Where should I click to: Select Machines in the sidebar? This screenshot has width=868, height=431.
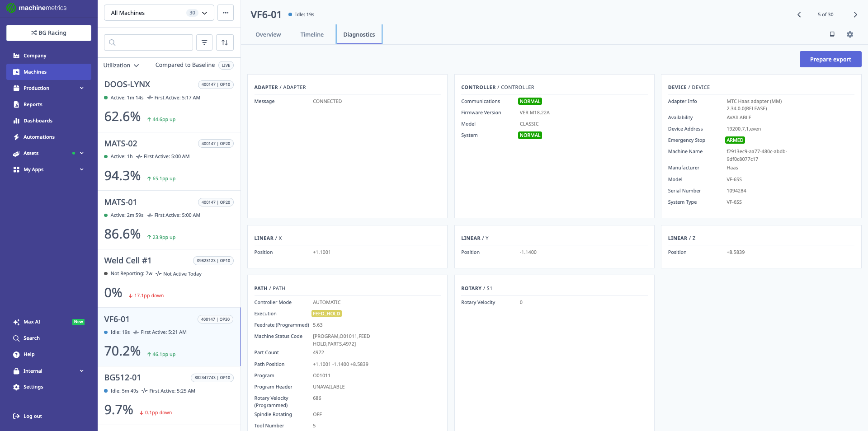coord(35,71)
